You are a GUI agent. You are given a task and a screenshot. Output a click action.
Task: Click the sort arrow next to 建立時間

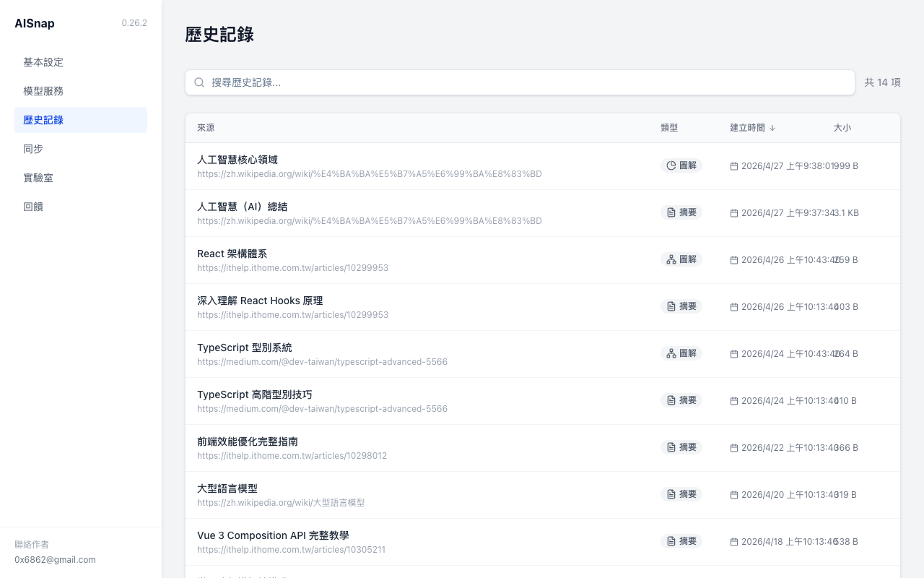[x=772, y=128]
